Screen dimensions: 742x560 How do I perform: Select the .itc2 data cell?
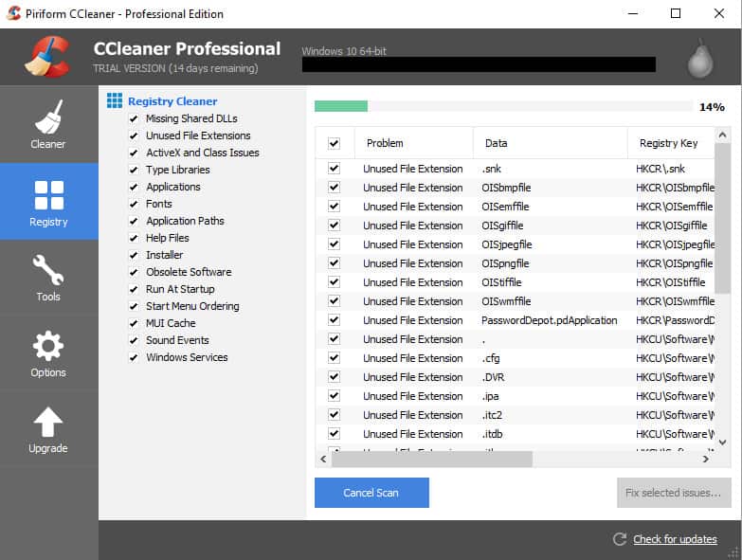492,415
